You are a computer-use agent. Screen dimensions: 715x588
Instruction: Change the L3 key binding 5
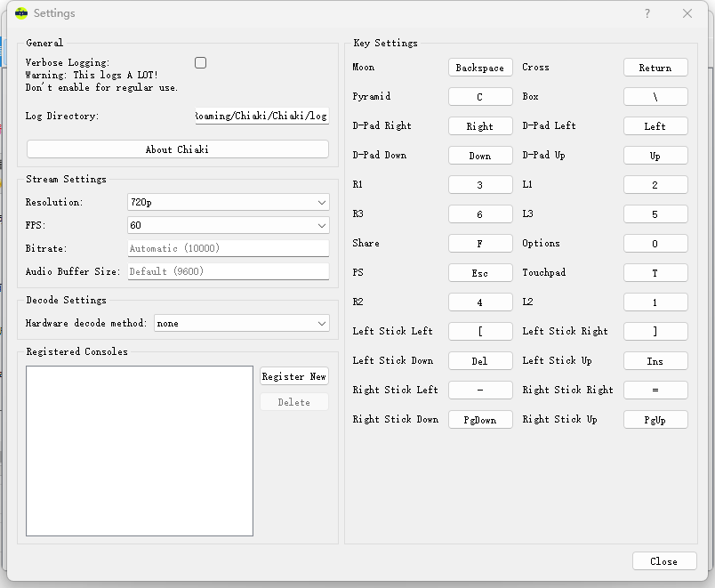pos(655,214)
